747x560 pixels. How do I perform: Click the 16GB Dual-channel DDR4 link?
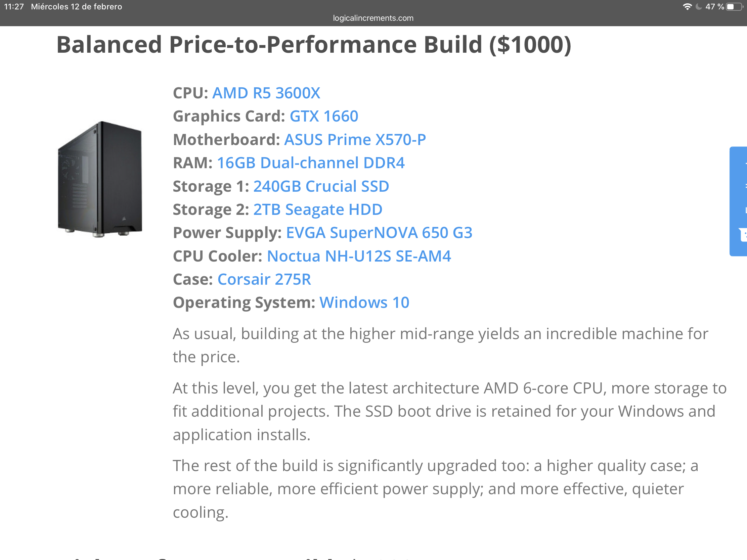[311, 163]
